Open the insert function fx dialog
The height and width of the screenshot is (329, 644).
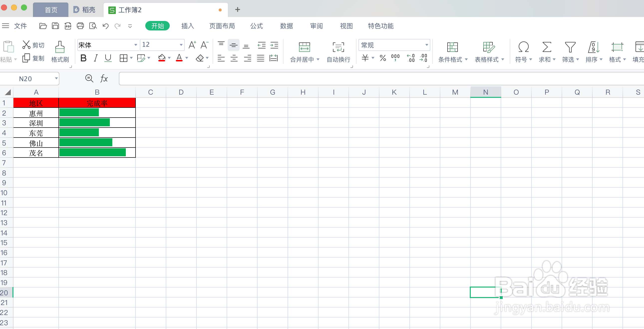(104, 78)
